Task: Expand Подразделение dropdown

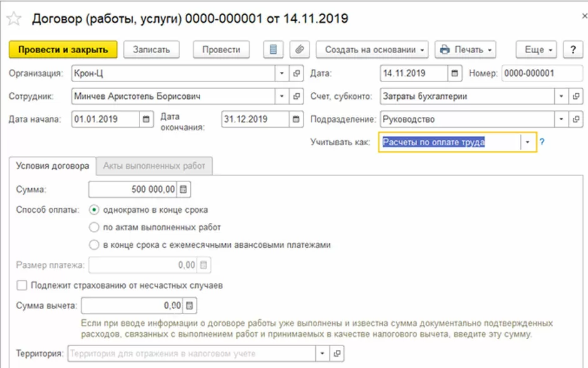Action: tap(561, 120)
